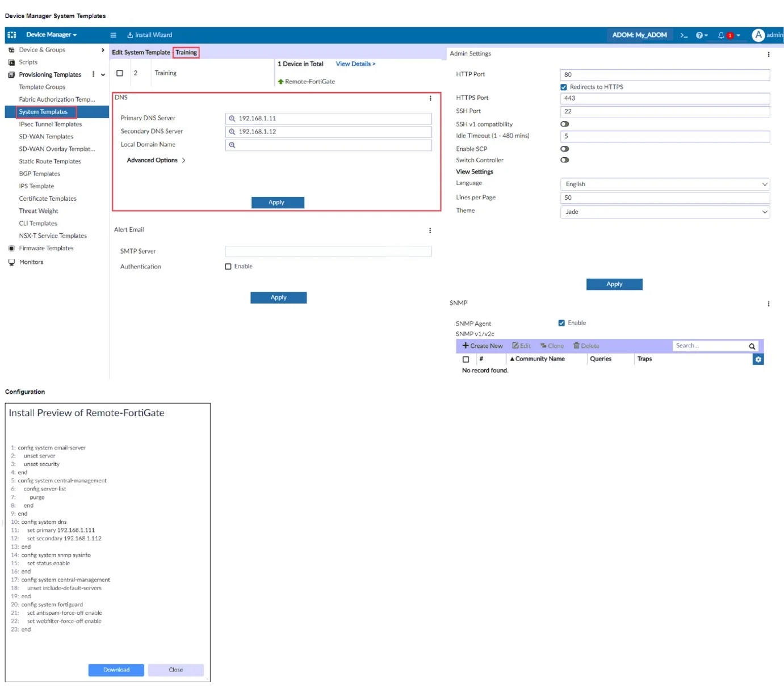
Task: Click the Idle Timeout input field
Action: pyautogui.click(x=665, y=137)
